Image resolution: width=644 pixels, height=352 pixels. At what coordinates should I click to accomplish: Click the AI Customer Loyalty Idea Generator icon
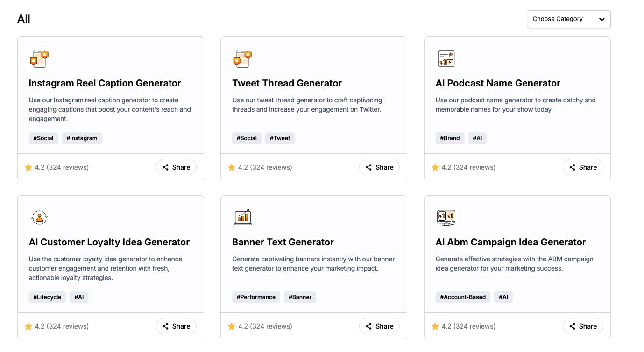tap(39, 217)
